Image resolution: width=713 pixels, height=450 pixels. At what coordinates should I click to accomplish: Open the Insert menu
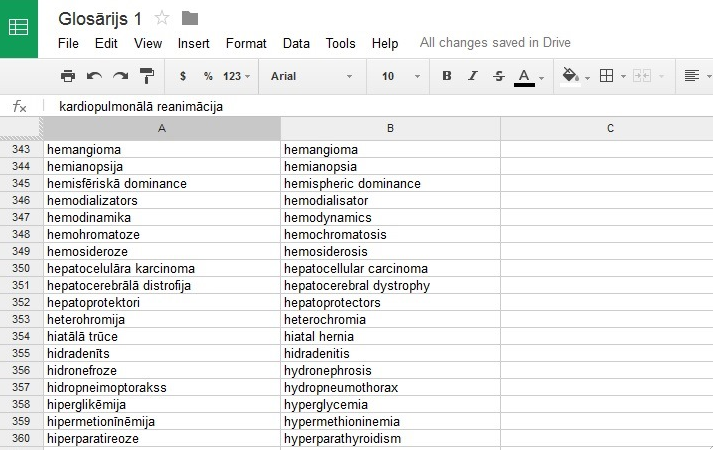click(194, 44)
